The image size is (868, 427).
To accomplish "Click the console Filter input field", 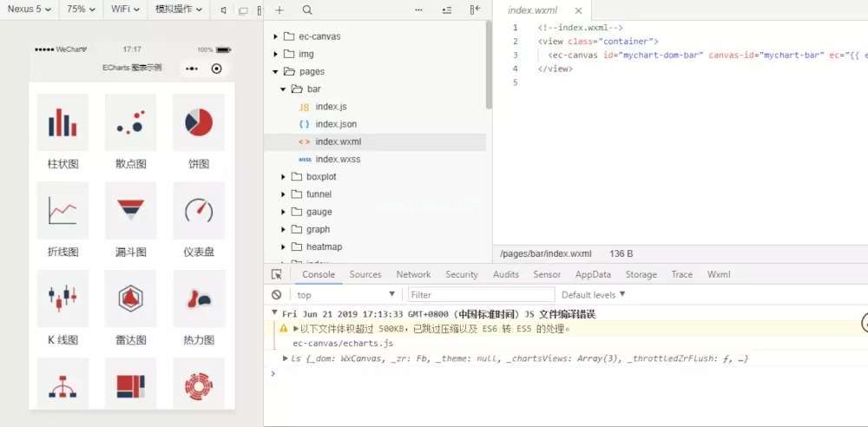I will [480, 295].
